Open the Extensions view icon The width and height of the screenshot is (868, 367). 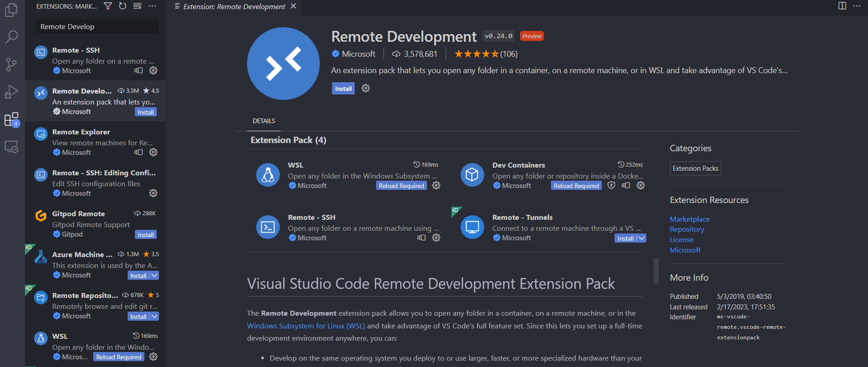[x=11, y=119]
